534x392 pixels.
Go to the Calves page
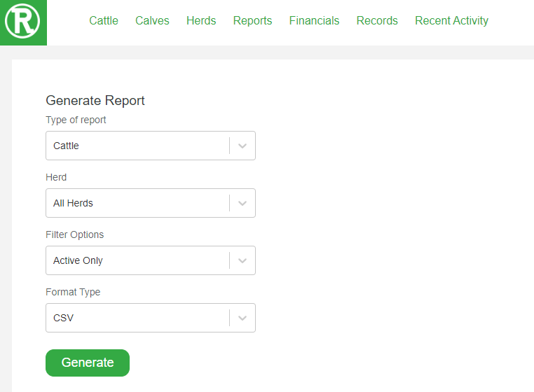tap(152, 21)
